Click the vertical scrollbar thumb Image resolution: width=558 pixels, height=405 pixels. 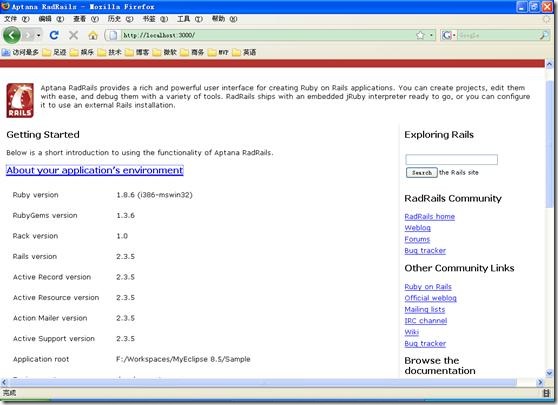tap(549, 144)
